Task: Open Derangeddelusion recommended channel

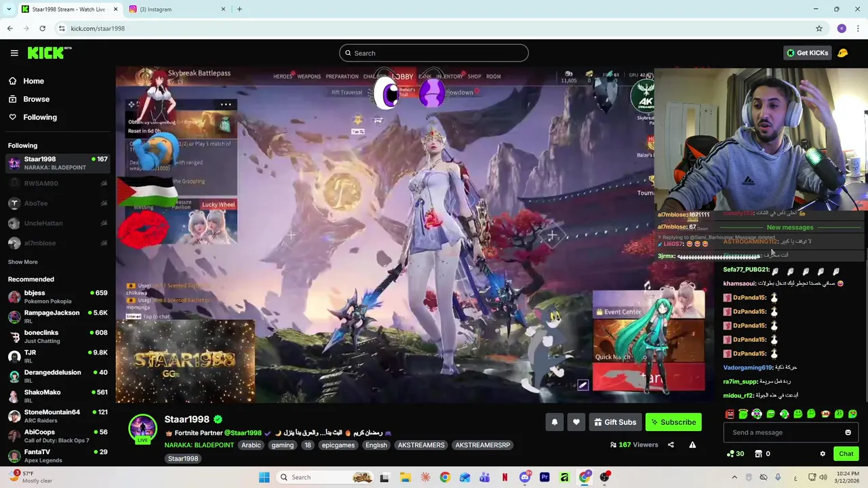Action: [x=58, y=375]
